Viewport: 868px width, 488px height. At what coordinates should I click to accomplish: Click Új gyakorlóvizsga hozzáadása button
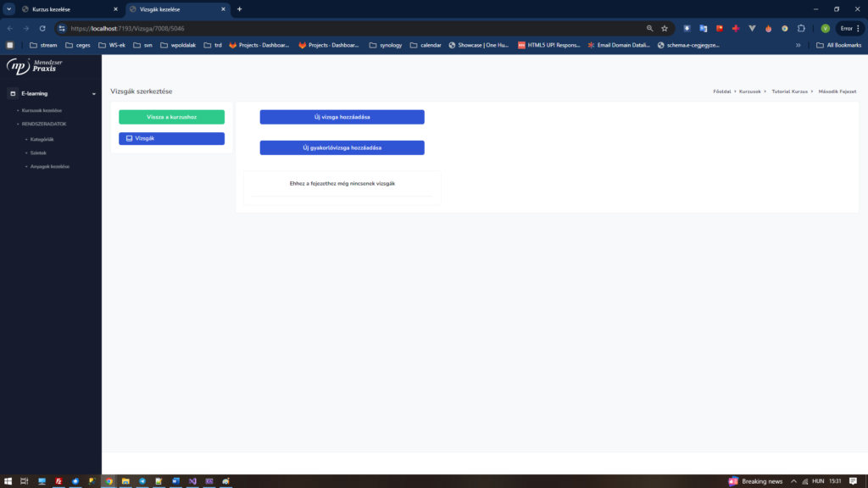[342, 147]
